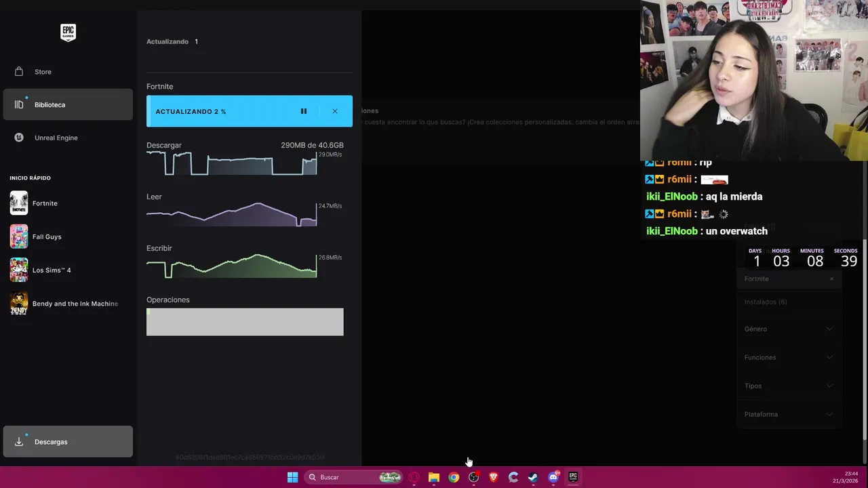Click the Escribir speed graph

pos(232,266)
